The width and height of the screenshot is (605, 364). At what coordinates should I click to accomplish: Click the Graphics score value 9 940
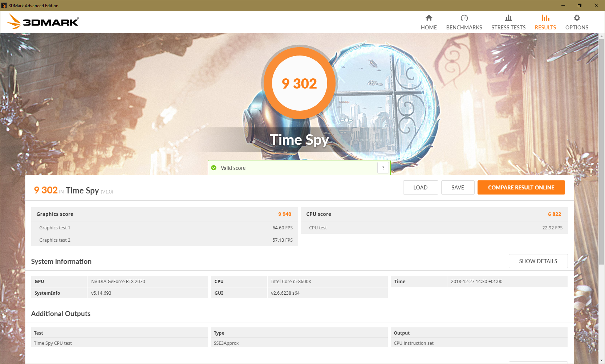click(x=285, y=214)
